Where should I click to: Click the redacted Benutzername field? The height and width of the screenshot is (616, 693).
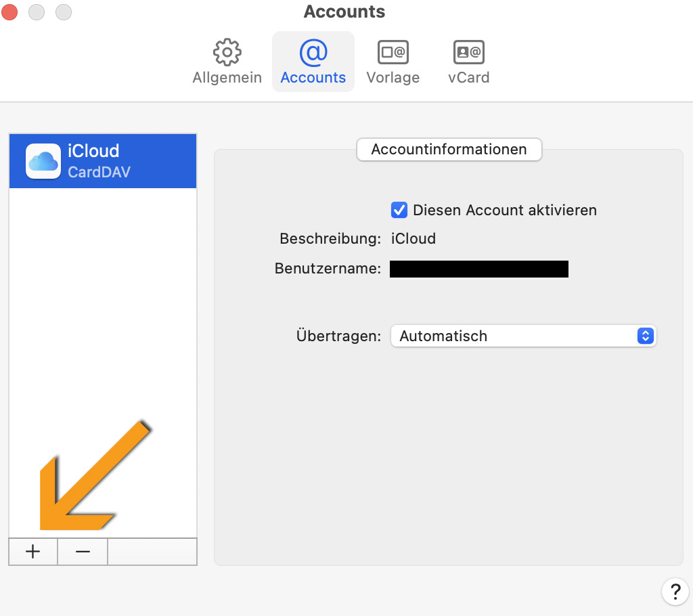pyautogui.click(x=478, y=269)
